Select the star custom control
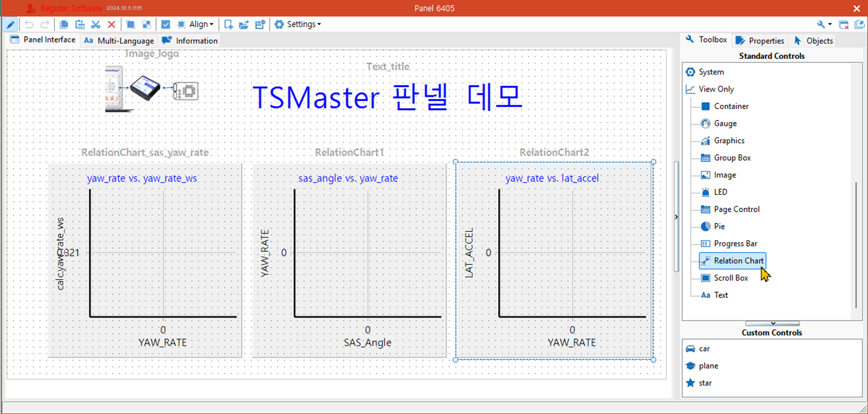The image size is (868, 414). 699,383
